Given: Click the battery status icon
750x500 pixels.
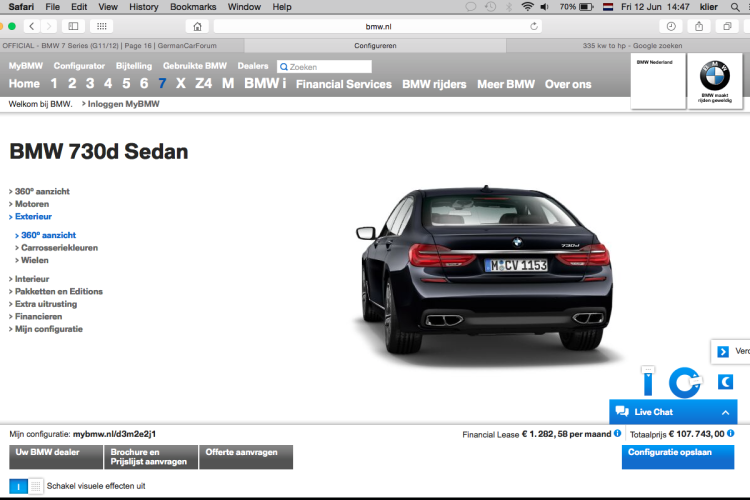Looking at the screenshot, I should tap(586, 7).
